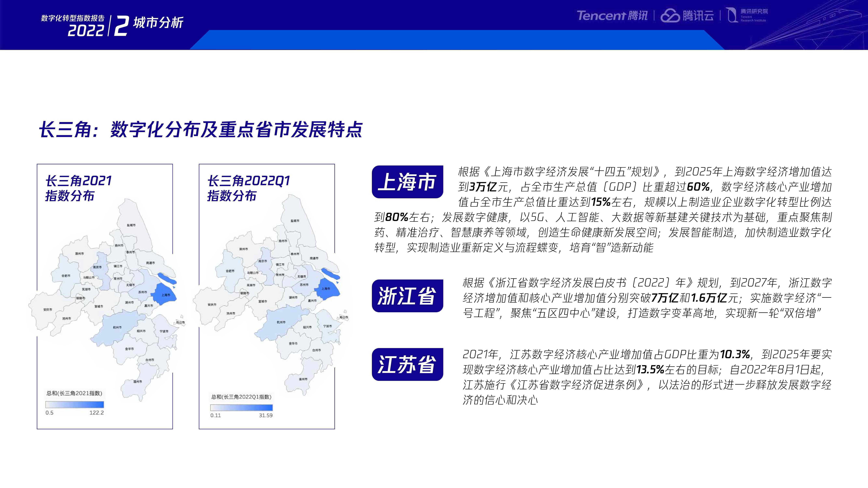Click the 江苏省 blue label badge
Image resolution: width=868 pixels, height=488 pixels.
tap(407, 364)
